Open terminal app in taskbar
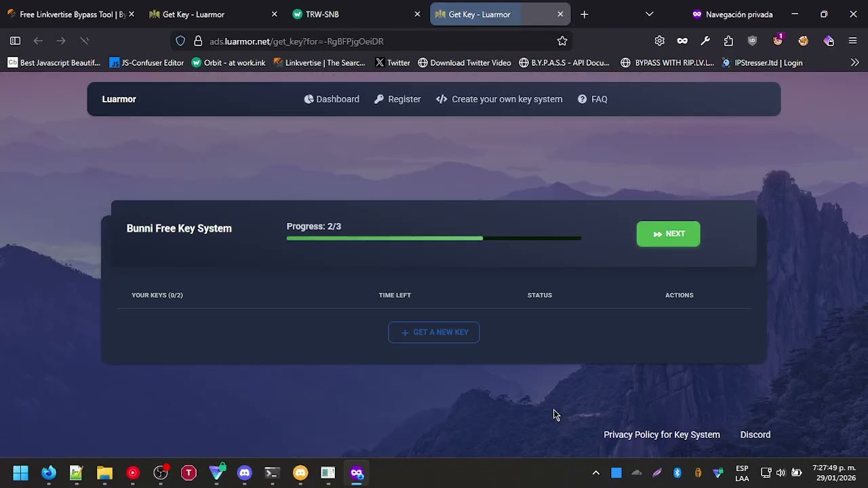Image resolution: width=868 pixels, height=488 pixels. tap(273, 472)
